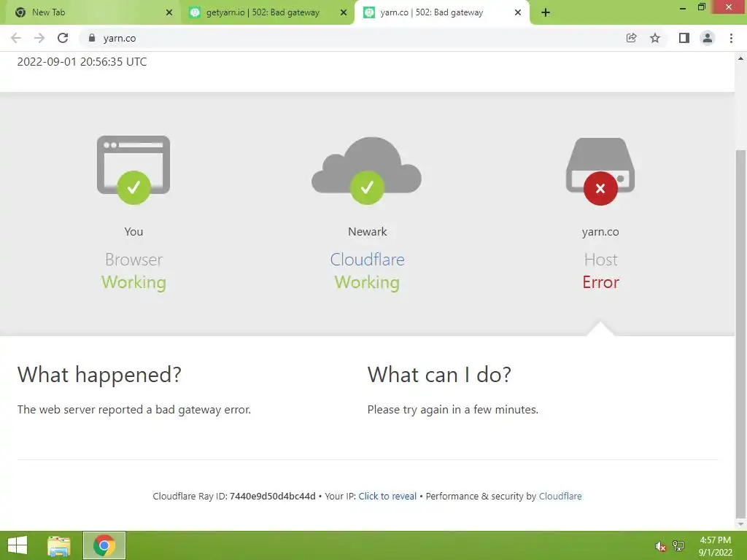Click the red Error status text
The image size is (747, 560).
point(601,282)
